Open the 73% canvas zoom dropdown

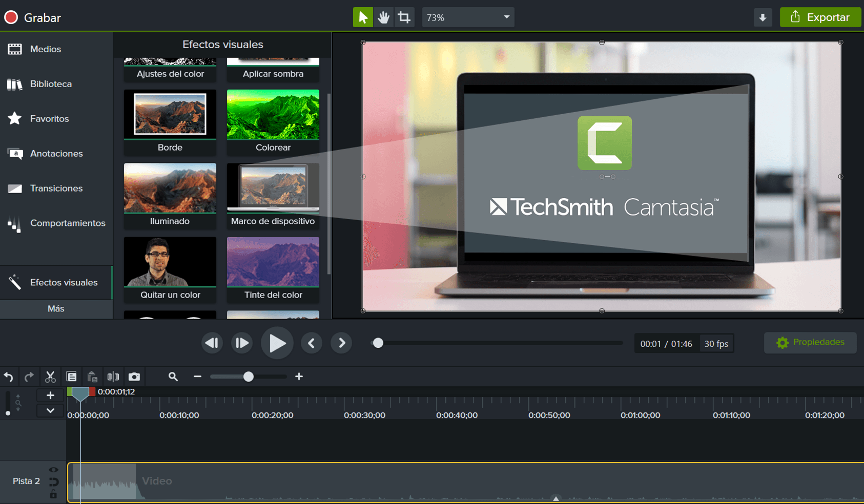(468, 17)
